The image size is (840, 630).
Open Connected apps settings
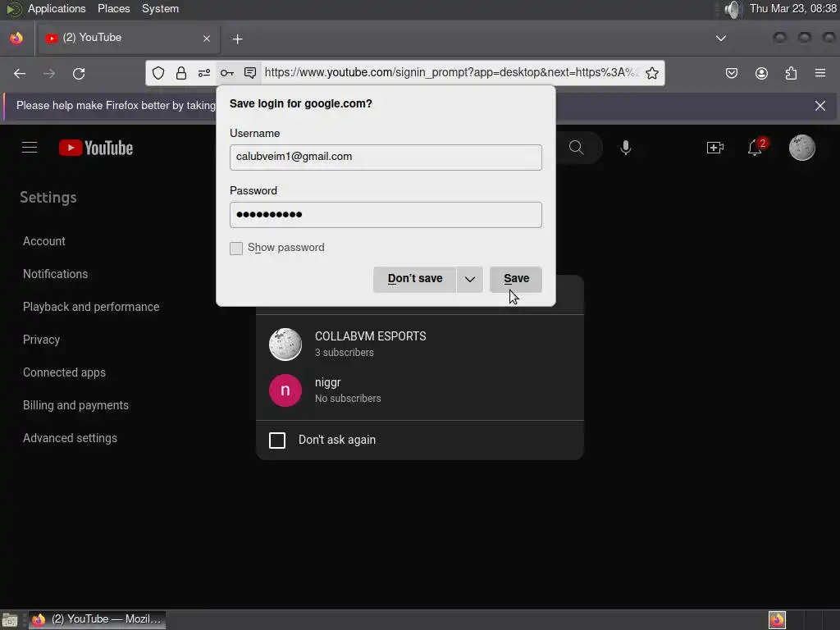point(64,372)
